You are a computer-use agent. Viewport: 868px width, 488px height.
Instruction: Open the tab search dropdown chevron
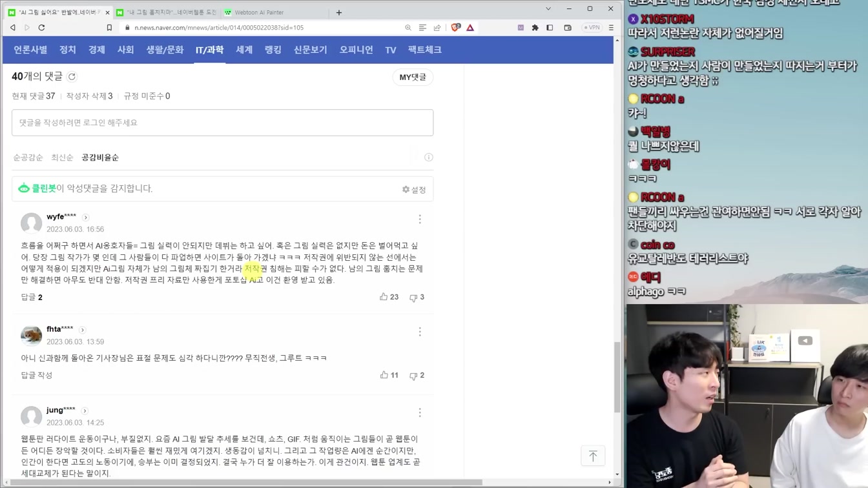(x=548, y=9)
